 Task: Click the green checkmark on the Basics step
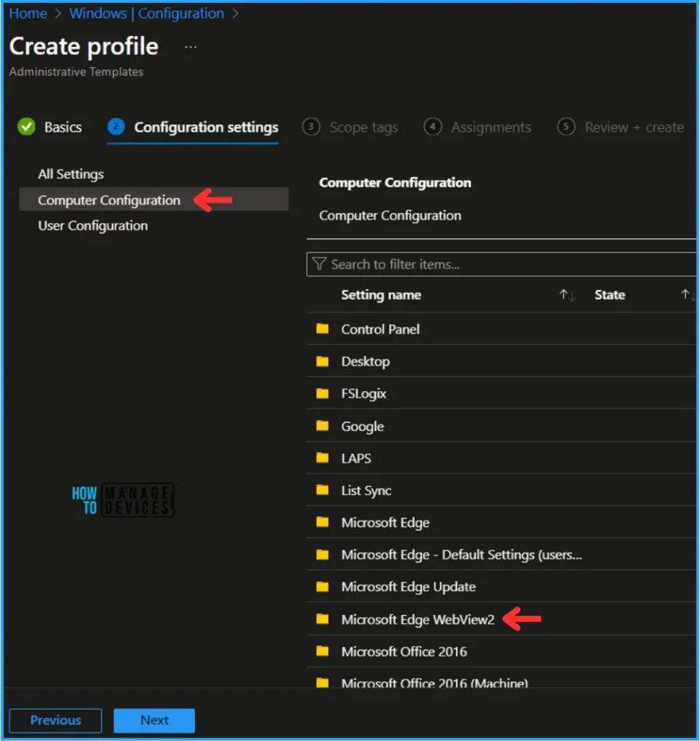point(27,127)
